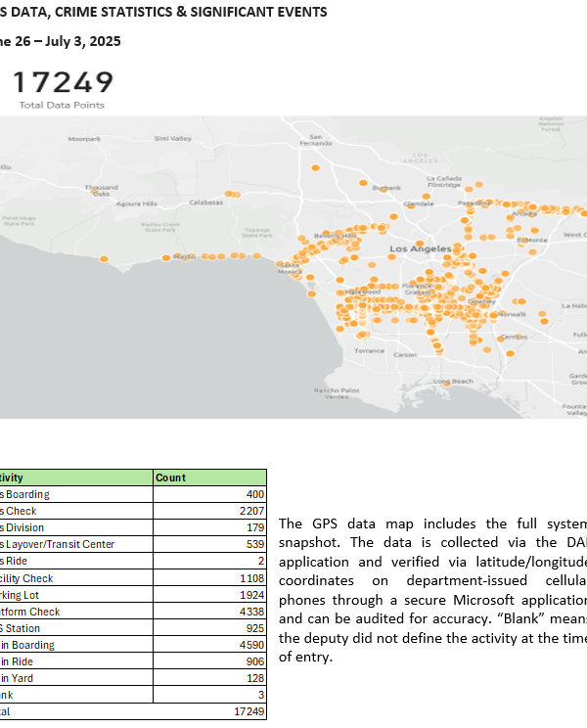Image resolution: width=587 pixels, height=728 pixels.
Task: Click Rancho Palos Verdes on the map
Action: click(x=332, y=393)
